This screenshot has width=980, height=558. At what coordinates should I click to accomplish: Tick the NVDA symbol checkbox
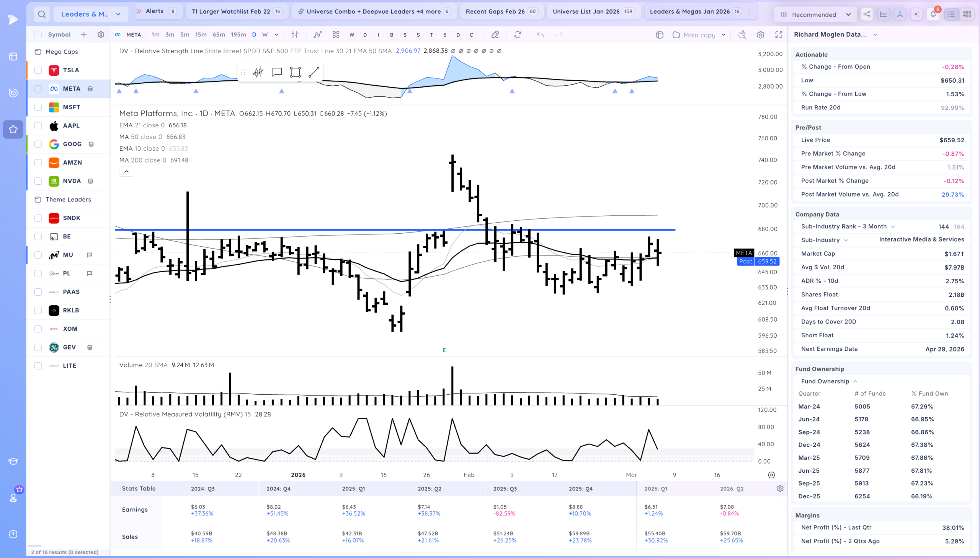click(38, 181)
